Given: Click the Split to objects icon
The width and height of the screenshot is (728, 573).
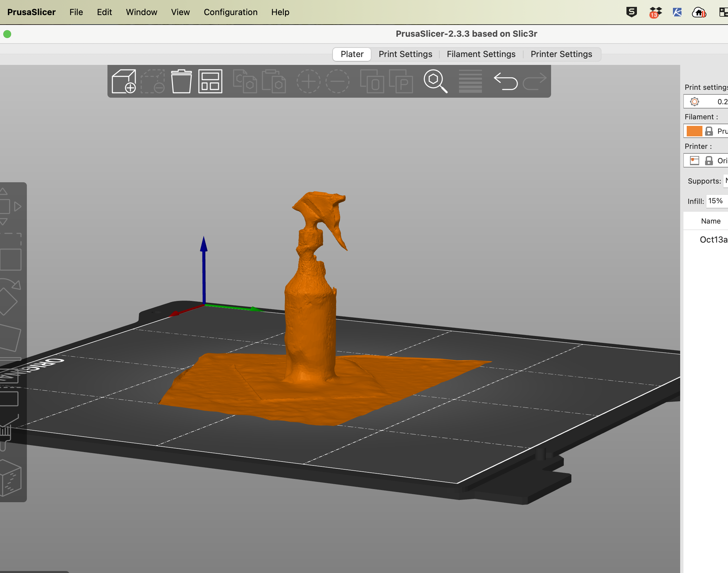Looking at the screenshot, I should pos(372,81).
